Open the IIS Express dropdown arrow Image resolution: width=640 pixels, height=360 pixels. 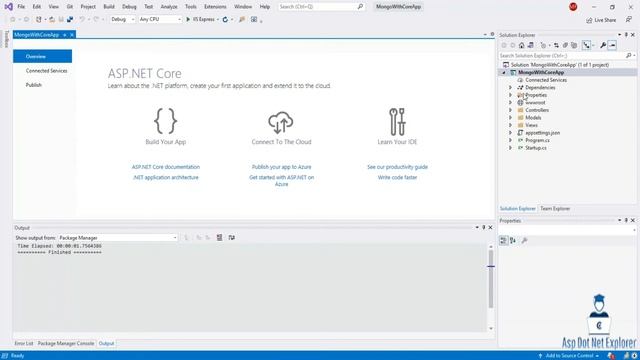(x=218, y=19)
